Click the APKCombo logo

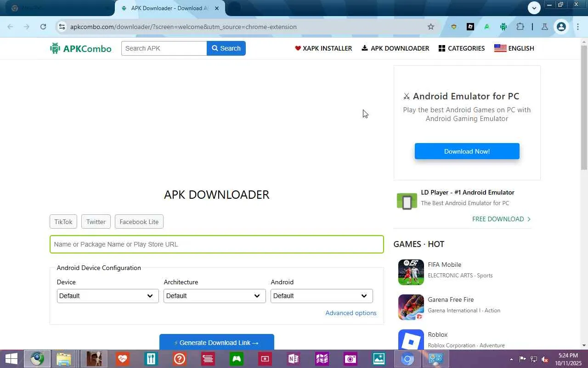(x=81, y=48)
